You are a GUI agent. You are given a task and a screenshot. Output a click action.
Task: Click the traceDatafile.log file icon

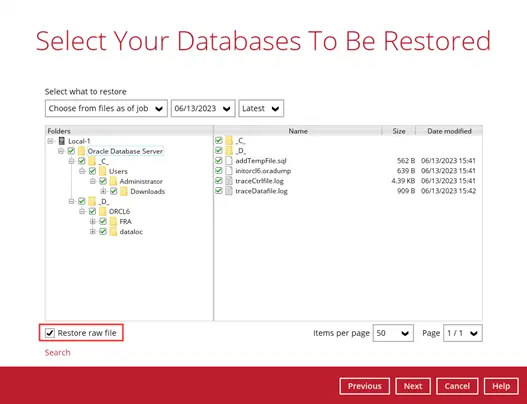point(229,191)
